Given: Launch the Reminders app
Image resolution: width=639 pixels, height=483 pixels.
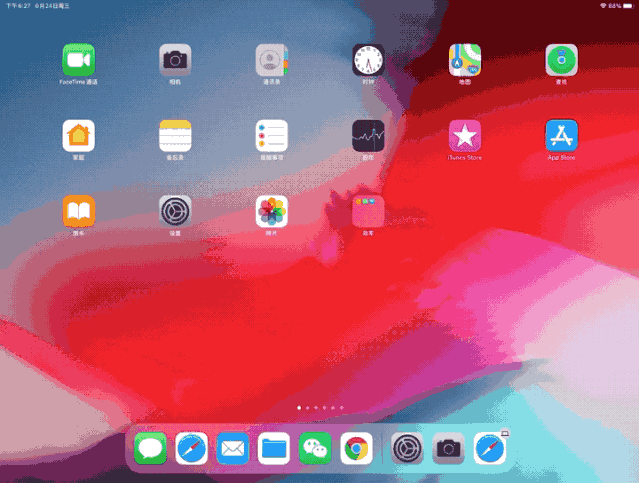Looking at the screenshot, I should [272, 136].
